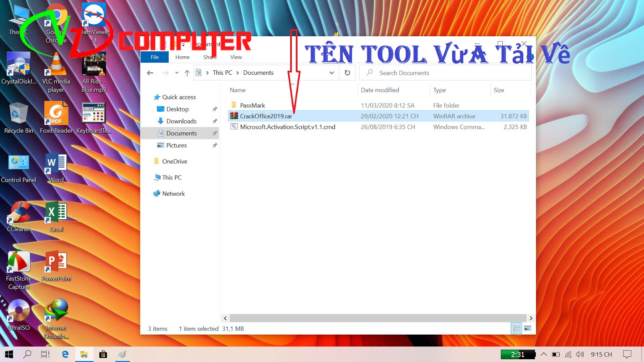Expand the address bar history dropdown
The image size is (644, 362).
coord(332,73)
